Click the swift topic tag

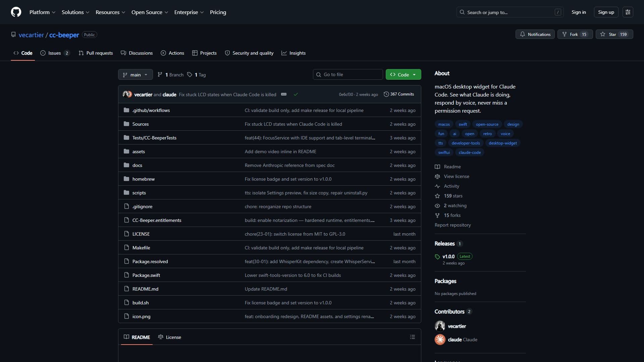pos(463,124)
